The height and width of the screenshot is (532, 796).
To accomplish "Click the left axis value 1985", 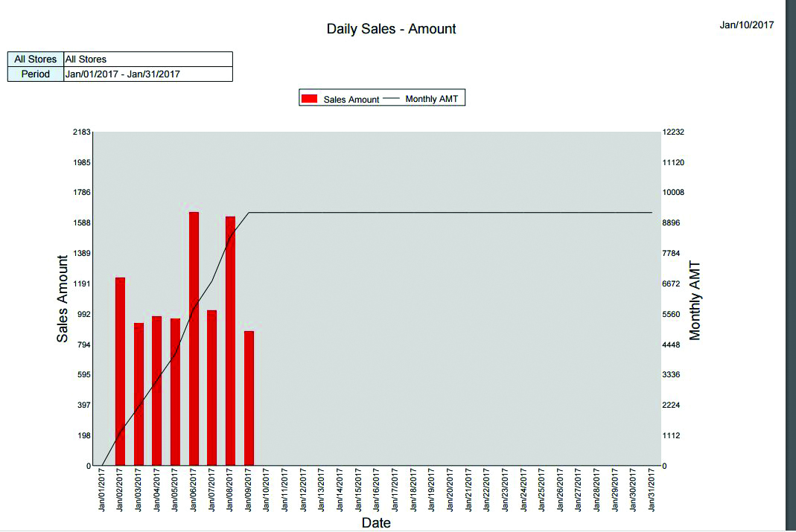I will 82,162.
